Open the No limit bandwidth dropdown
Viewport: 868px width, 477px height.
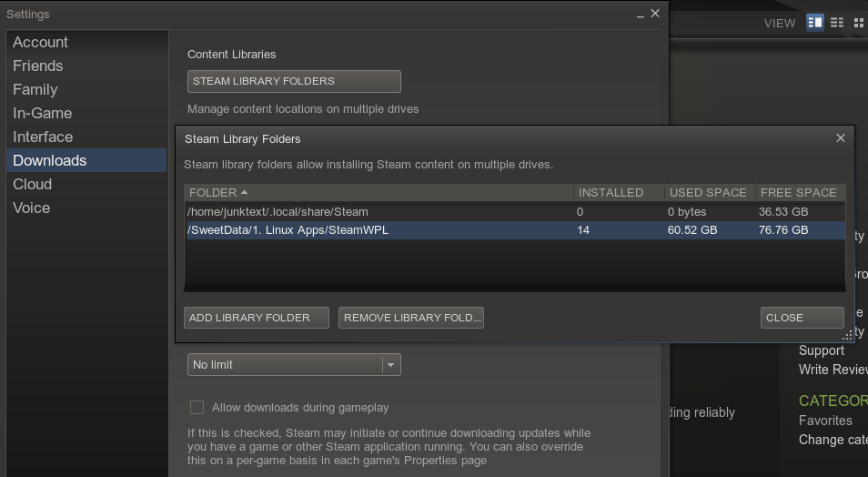point(294,364)
